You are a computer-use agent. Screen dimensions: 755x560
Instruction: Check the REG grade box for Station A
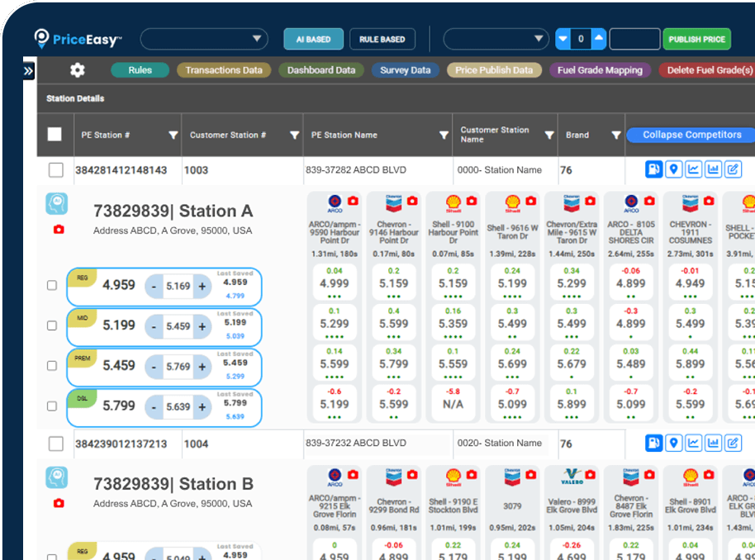(52, 286)
